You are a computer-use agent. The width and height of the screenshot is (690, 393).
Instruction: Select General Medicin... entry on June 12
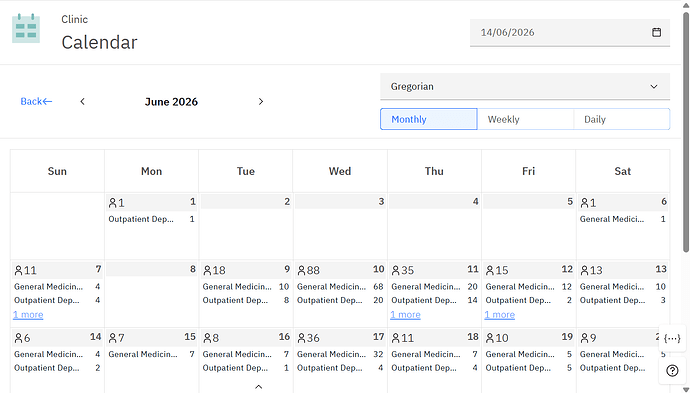pos(528,286)
